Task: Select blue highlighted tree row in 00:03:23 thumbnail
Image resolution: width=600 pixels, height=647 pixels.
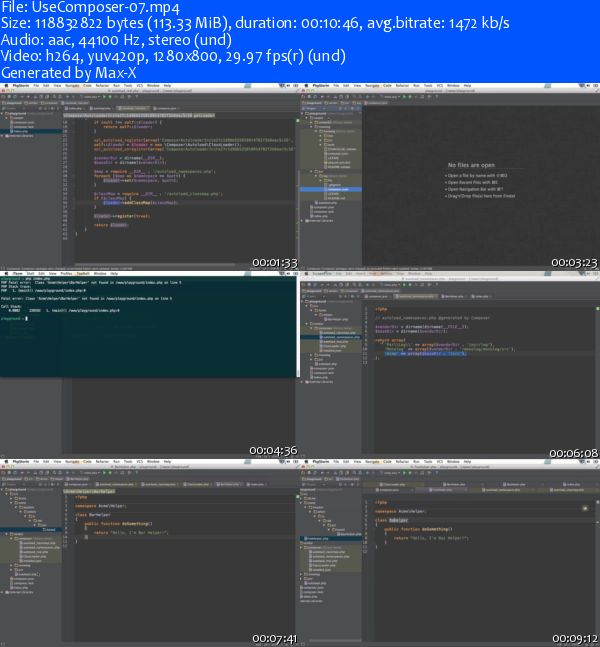Action: 331,189
